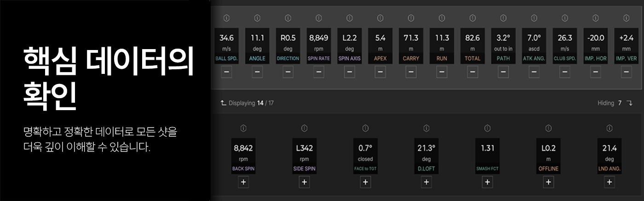Screen dimensions: 644x201
Task: Open the info icon above BACK SPIN
Action: 244,128
